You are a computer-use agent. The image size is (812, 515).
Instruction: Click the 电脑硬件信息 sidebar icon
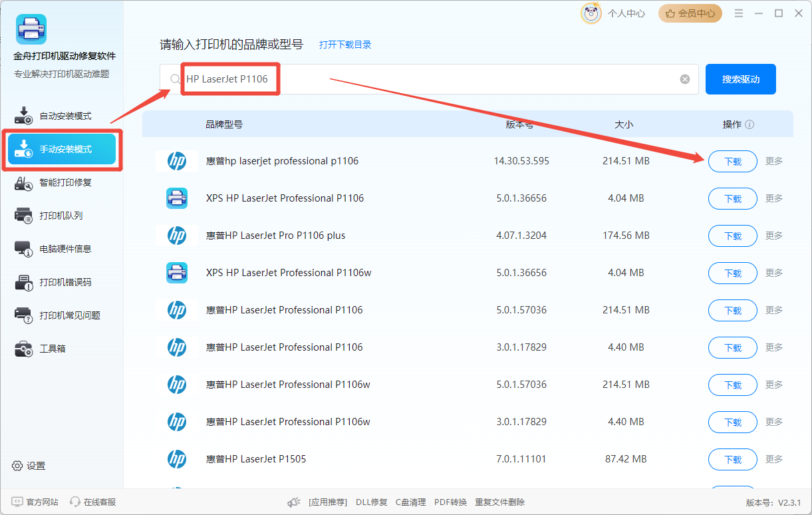(23, 249)
